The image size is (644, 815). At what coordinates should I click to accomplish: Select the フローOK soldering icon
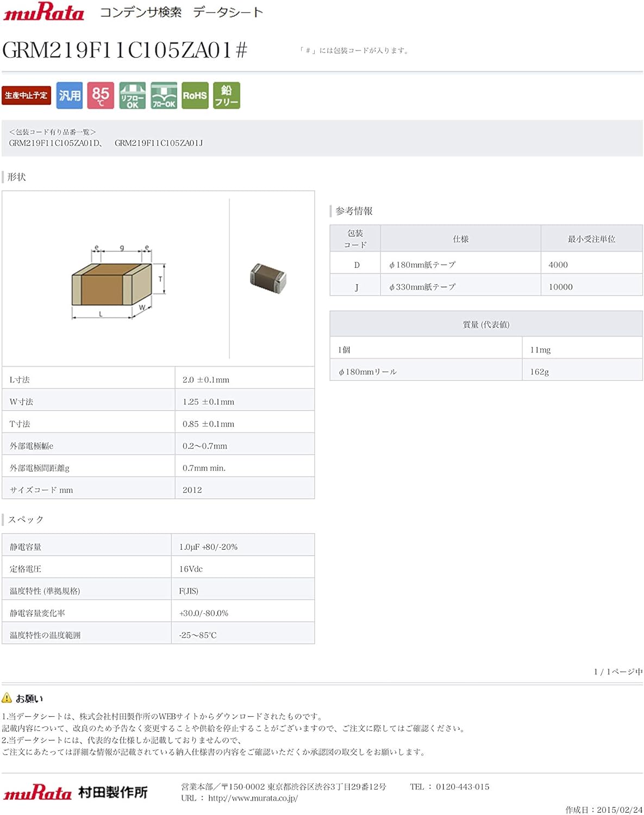click(165, 95)
